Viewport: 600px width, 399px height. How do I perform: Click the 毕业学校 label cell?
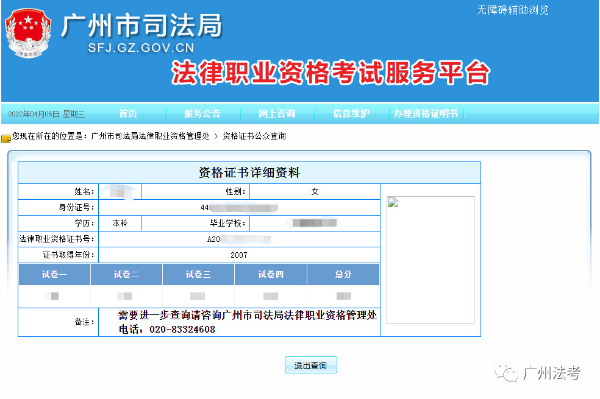(196, 223)
